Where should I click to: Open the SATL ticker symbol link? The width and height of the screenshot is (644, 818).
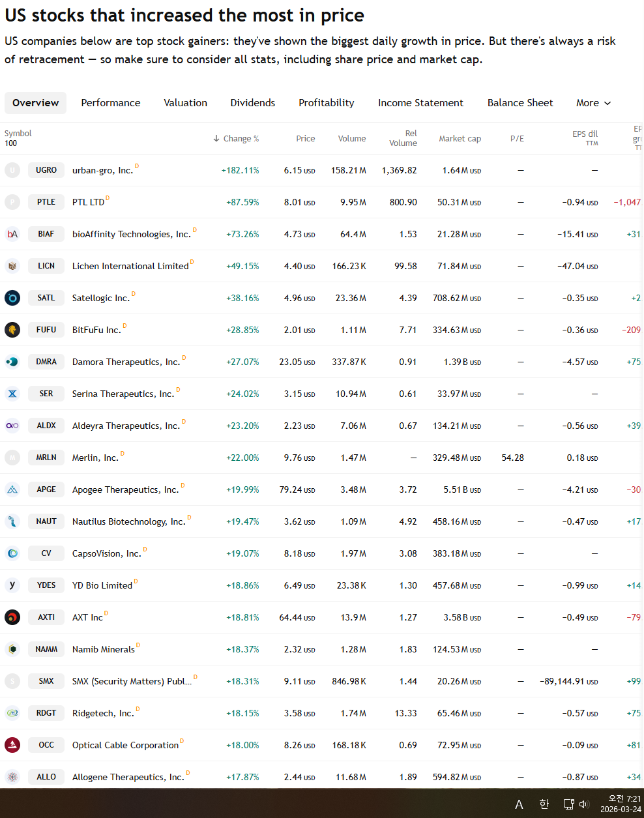coord(46,298)
